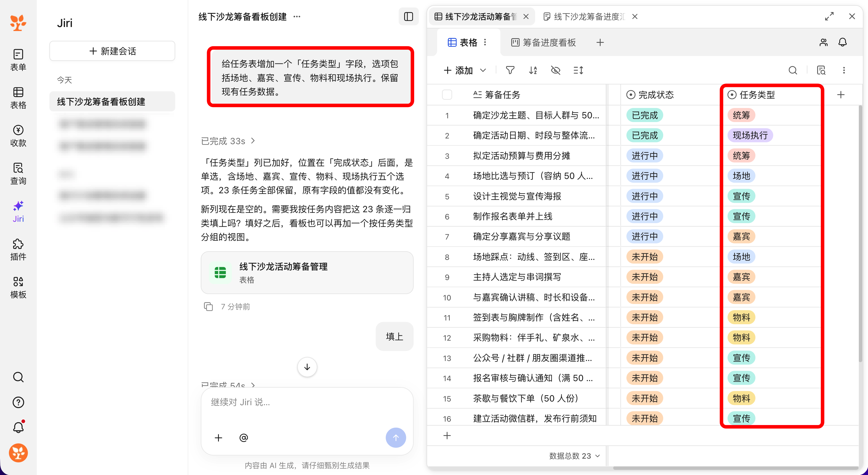Click the 新建会话 button

[112, 51]
